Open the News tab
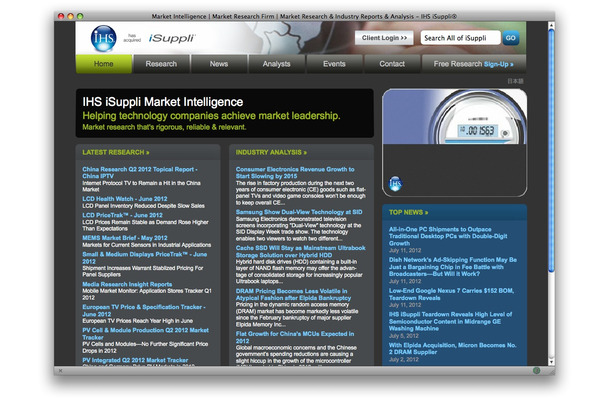This screenshot has height=400, width=610. (x=219, y=64)
